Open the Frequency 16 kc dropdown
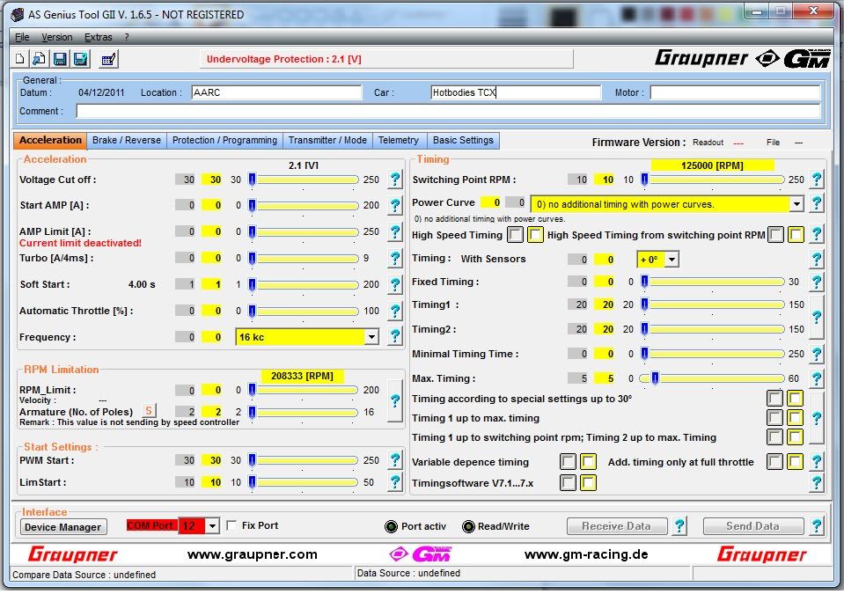 [371, 337]
